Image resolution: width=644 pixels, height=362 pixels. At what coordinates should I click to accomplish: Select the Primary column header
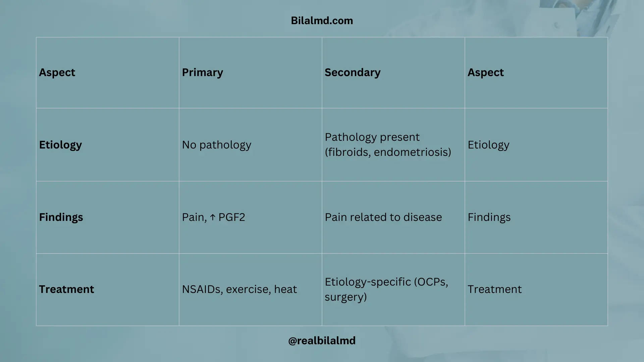click(x=202, y=72)
